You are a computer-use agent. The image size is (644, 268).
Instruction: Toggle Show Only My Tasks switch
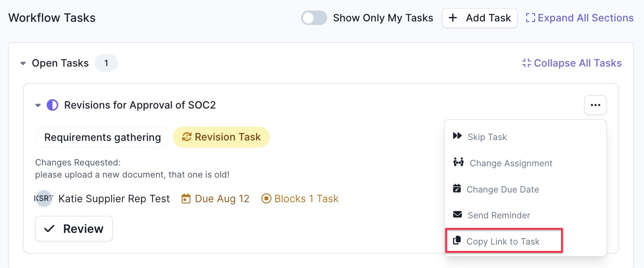314,18
